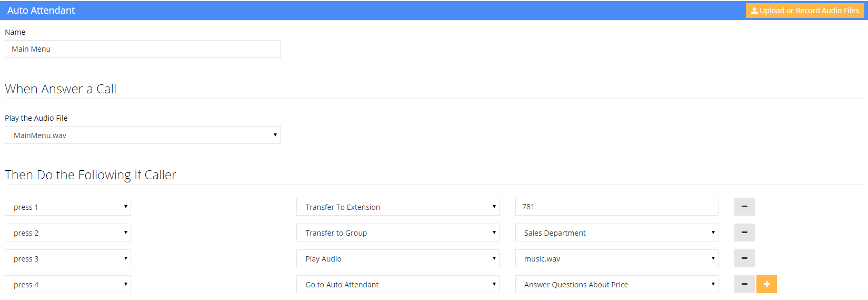Viewport: 868px width, 300px height.
Task: Expand the press 4 key dropdown
Action: [x=68, y=284]
